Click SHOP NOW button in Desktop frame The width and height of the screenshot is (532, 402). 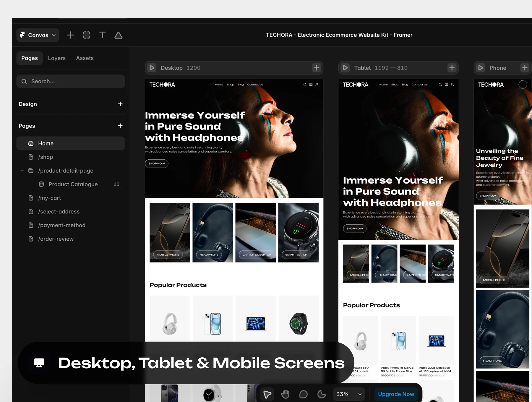coord(157,163)
